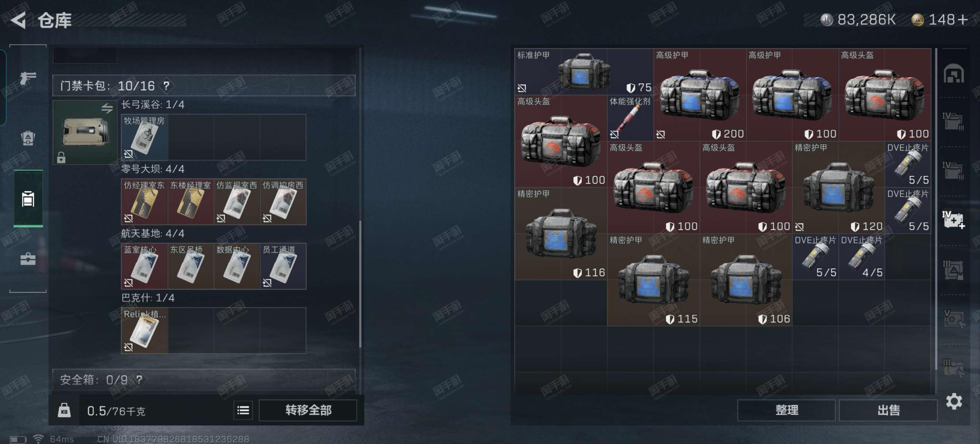Viewport: 980px width, 444px height.
Task: Select the backpack tab in the left sidebar
Action: pos(28,138)
